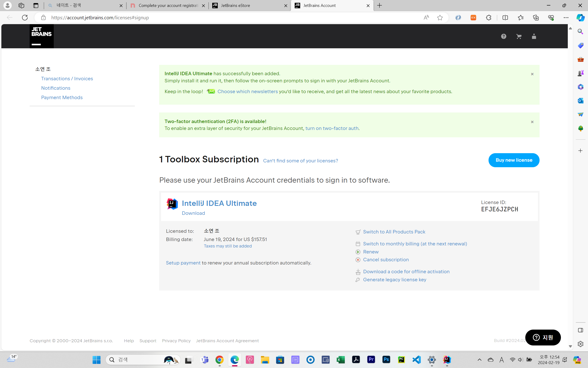
Task: Open Taxes may still be added link
Action: [x=228, y=246]
